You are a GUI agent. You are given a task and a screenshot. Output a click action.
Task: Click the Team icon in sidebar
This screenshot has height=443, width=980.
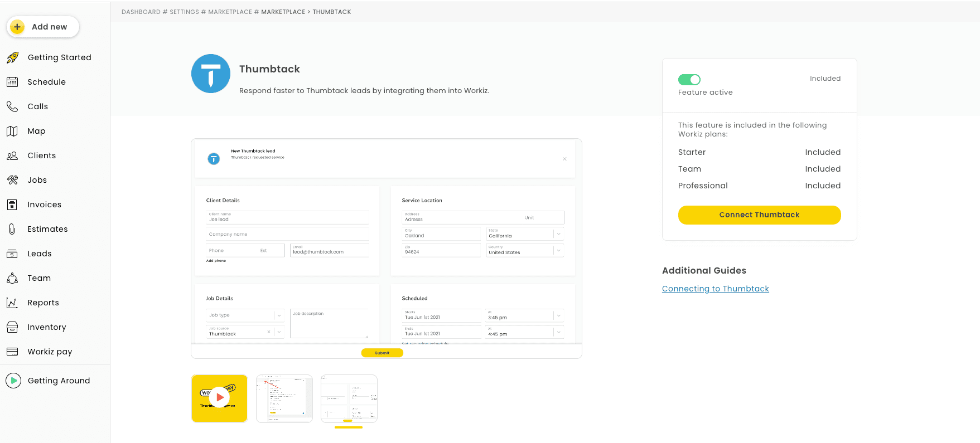click(x=12, y=278)
